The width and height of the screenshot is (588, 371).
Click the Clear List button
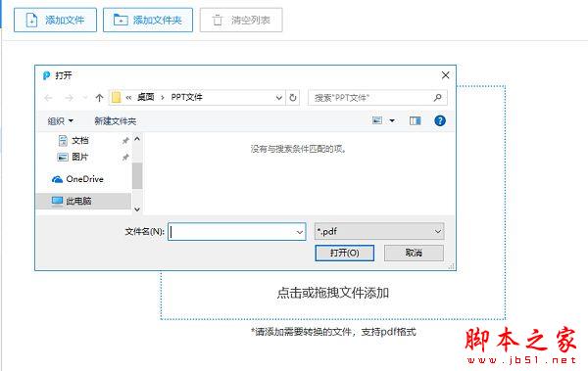[x=241, y=21]
